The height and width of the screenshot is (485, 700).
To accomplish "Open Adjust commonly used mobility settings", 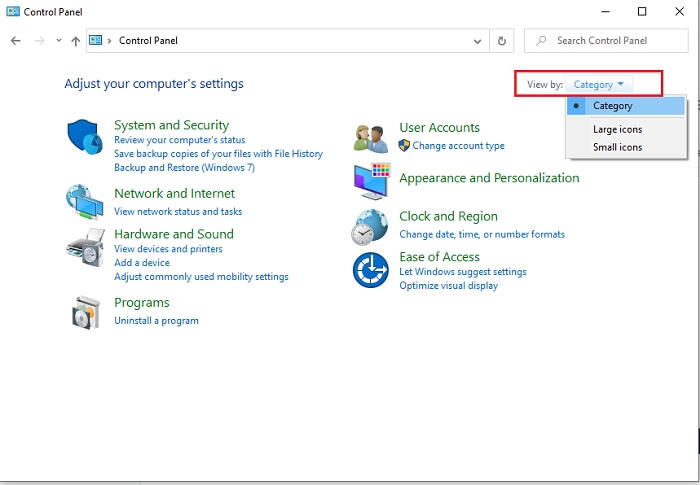I will [201, 277].
